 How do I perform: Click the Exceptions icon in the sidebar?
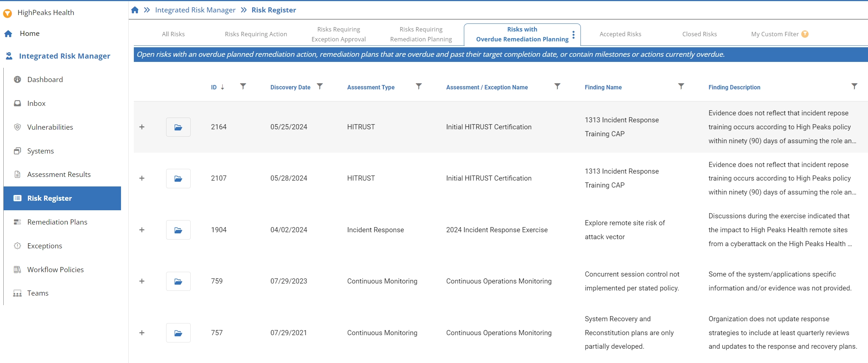point(17,246)
